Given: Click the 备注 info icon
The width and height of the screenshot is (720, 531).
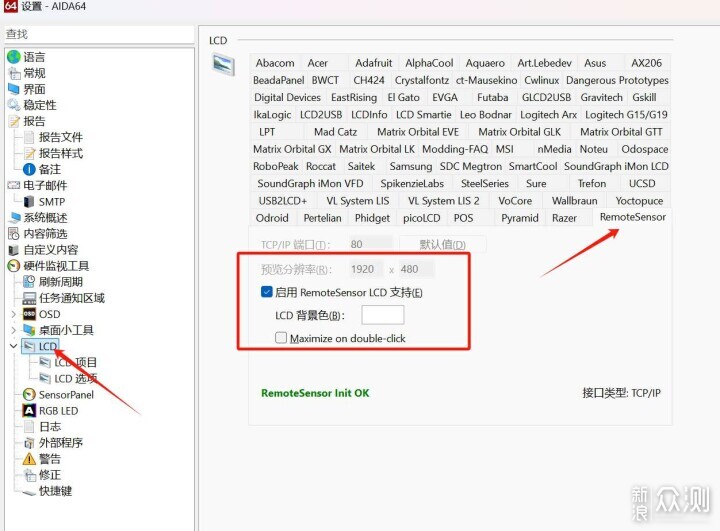Looking at the screenshot, I should (29, 169).
